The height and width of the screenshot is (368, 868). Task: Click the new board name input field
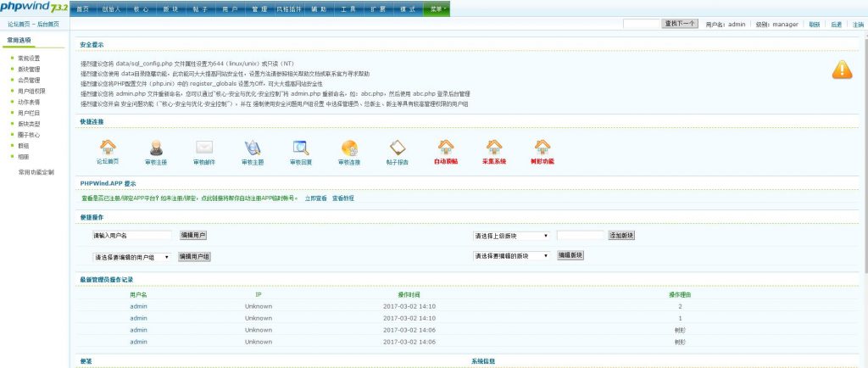pos(581,235)
